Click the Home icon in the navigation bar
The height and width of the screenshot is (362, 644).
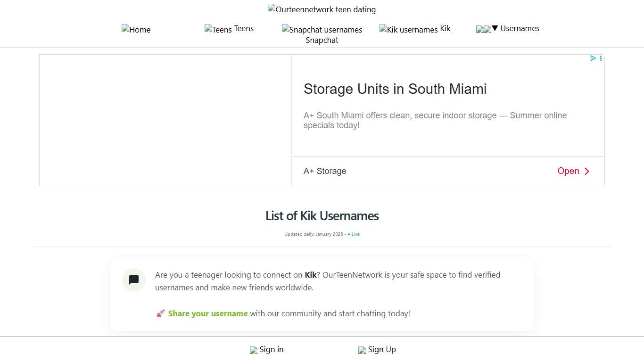pyautogui.click(x=125, y=29)
